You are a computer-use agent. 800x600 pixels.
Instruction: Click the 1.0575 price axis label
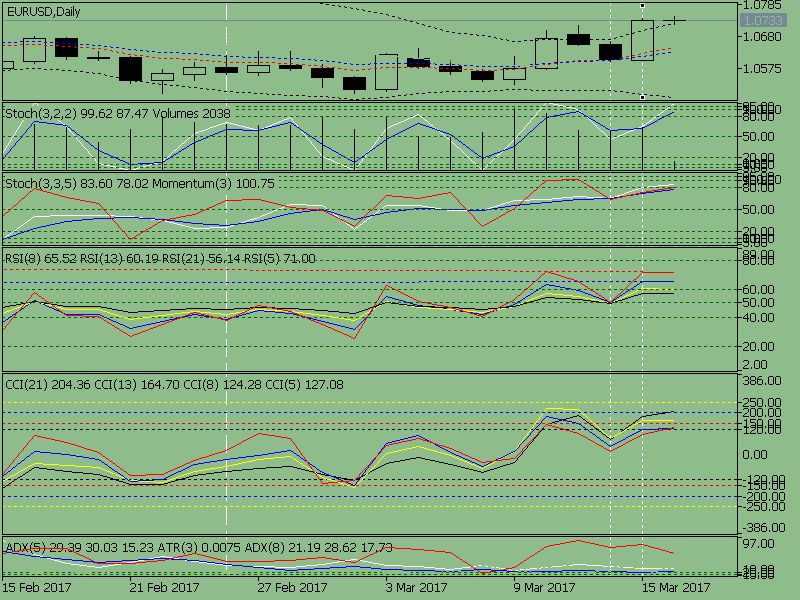tap(762, 69)
